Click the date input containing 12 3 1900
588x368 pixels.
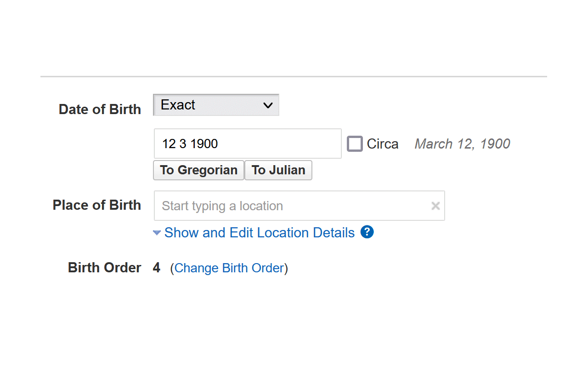(247, 144)
